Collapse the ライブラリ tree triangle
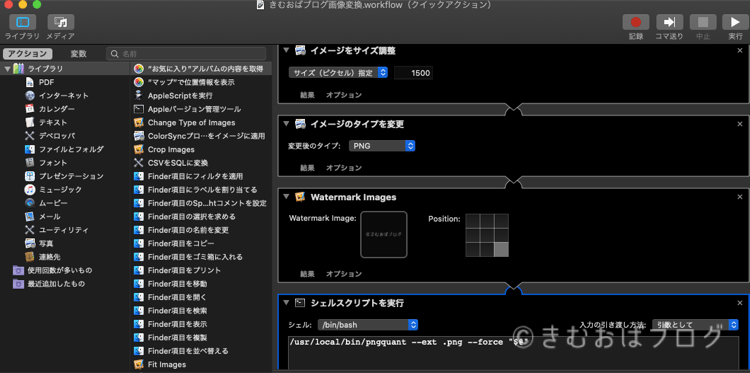Viewport: 750px width, 373px height. coord(7,69)
